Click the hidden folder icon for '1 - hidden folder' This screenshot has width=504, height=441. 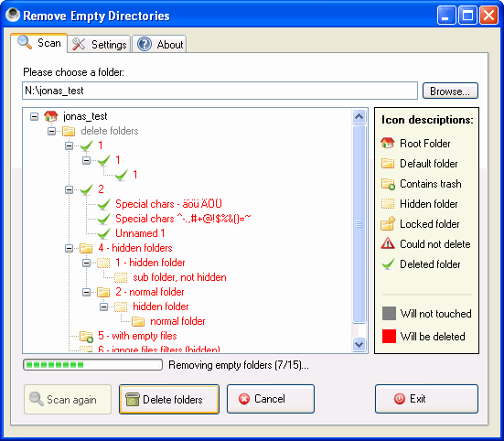pos(103,263)
